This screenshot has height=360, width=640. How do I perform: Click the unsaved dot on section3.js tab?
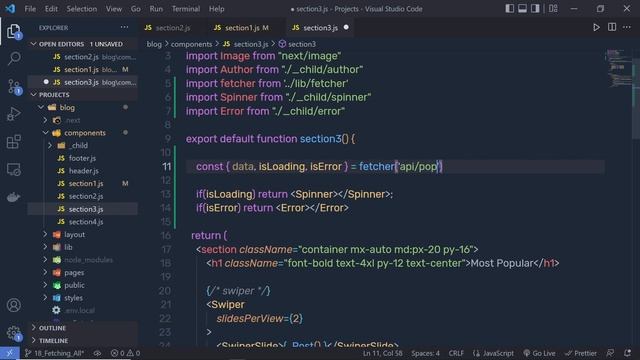(x=346, y=27)
